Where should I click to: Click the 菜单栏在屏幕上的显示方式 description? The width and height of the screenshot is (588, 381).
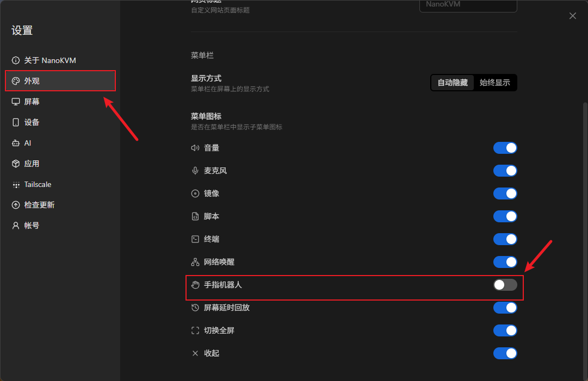coord(230,89)
